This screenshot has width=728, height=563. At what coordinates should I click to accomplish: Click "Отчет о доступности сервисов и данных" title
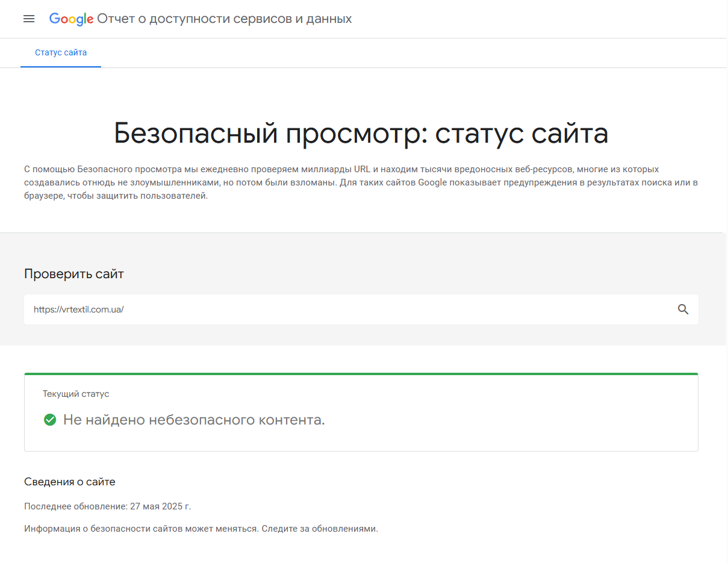pos(225,19)
